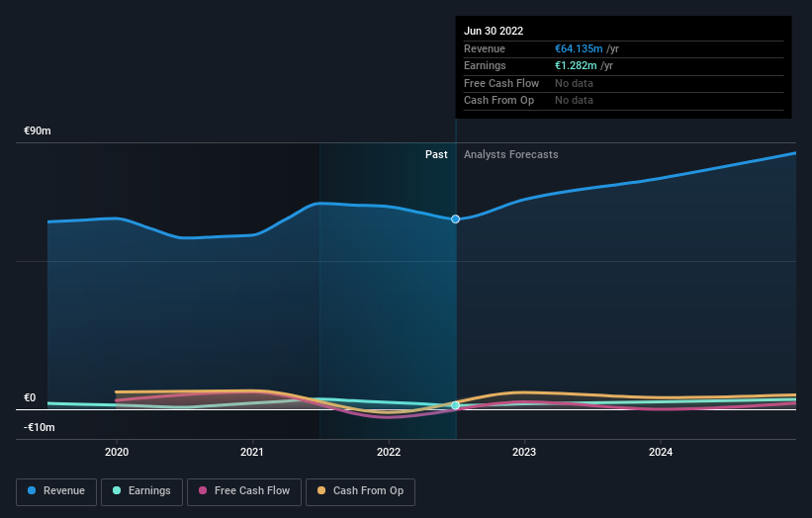
Task: Click No data in Free Cash Flow row
Action: tap(574, 83)
